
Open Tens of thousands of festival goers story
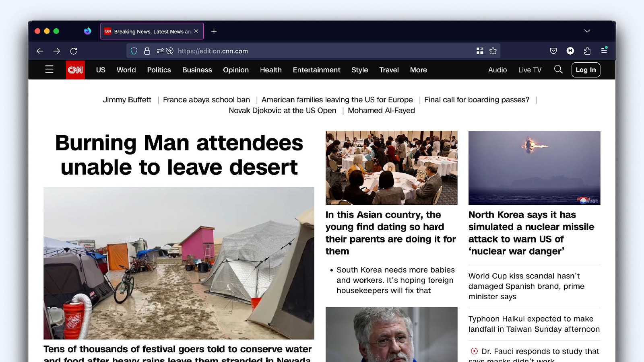[178, 354]
